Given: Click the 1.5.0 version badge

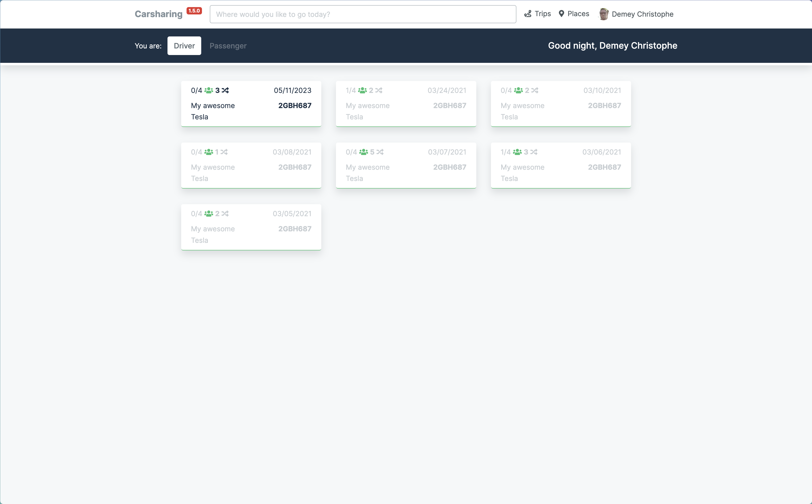Looking at the screenshot, I should click(194, 11).
